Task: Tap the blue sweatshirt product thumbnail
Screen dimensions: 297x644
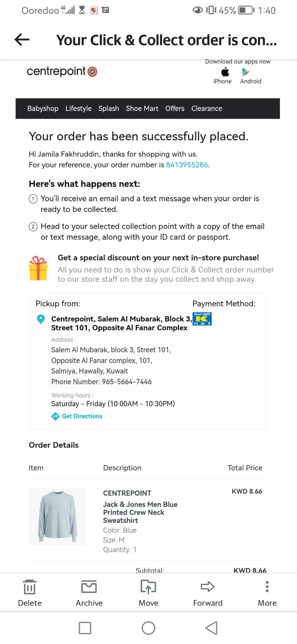Action: [58, 516]
